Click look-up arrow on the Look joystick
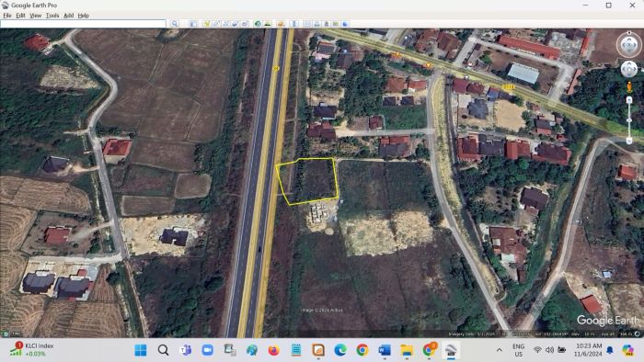 tap(628, 39)
